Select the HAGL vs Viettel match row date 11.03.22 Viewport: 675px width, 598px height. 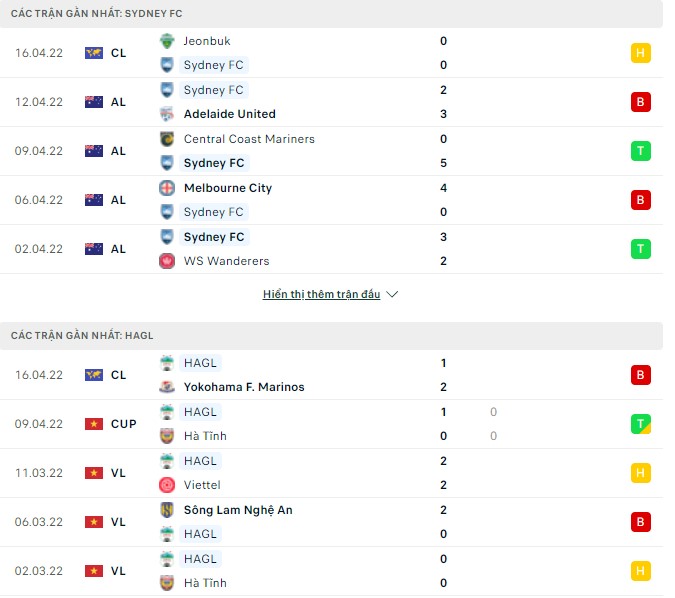click(39, 473)
